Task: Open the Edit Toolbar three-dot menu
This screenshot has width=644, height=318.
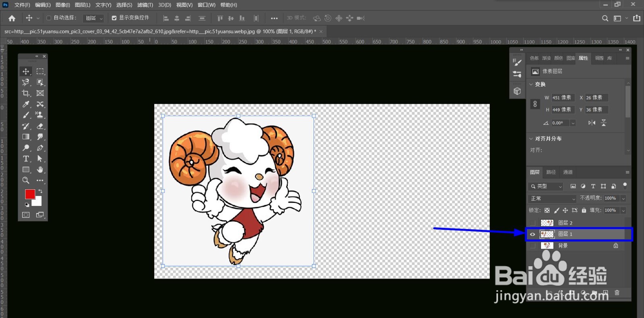Action: pyautogui.click(x=40, y=180)
